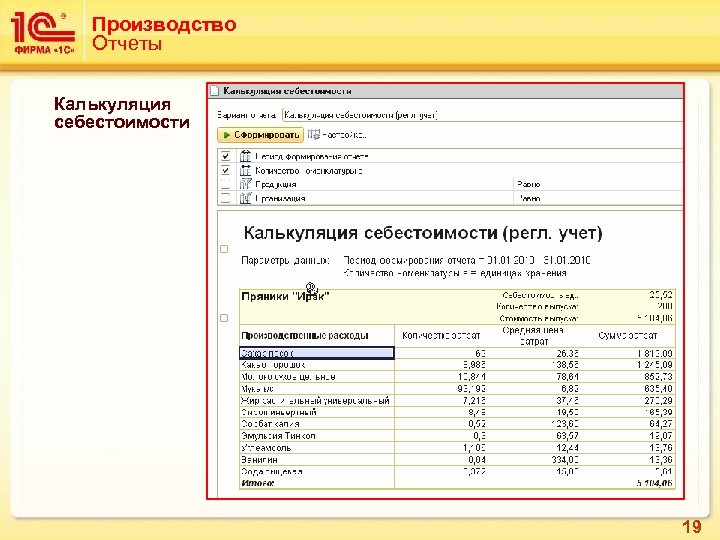Select the Пряники "Ирак" product header
The image size is (720, 540).
[x=285, y=296]
